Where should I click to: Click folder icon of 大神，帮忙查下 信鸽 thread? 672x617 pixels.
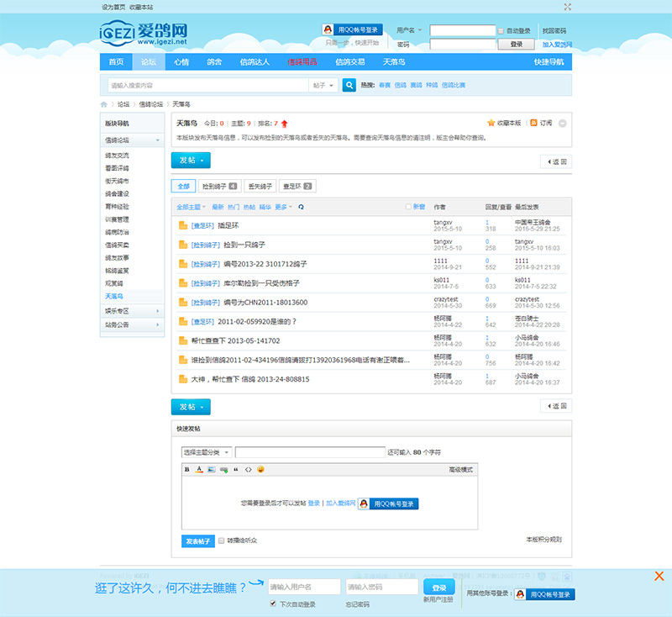(183, 379)
